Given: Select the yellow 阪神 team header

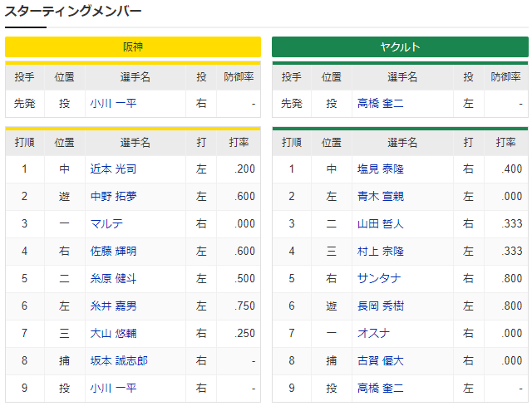Looking at the screenshot, I should pos(133,46).
